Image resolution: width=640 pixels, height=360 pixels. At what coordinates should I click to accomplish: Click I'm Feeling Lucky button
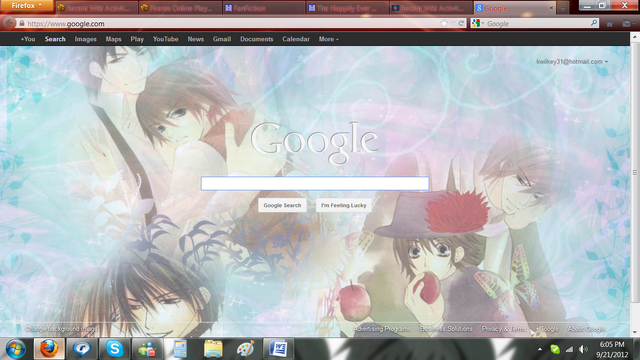point(344,205)
